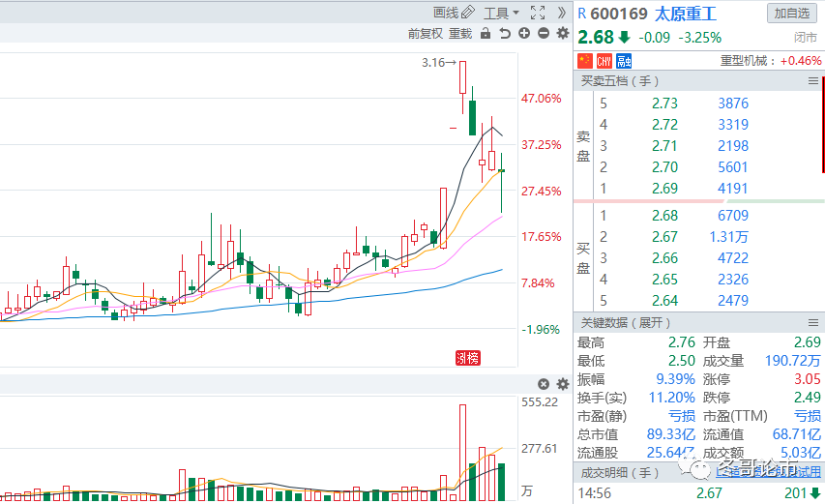Open 重型机械 sector link
Image resolution: width=825 pixels, height=504 pixels.
click(744, 61)
